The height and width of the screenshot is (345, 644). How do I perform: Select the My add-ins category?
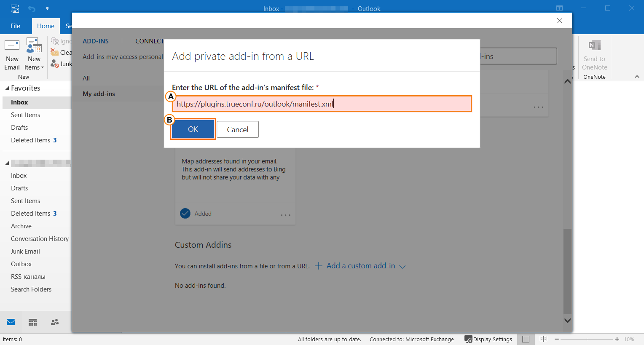pos(99,94)
